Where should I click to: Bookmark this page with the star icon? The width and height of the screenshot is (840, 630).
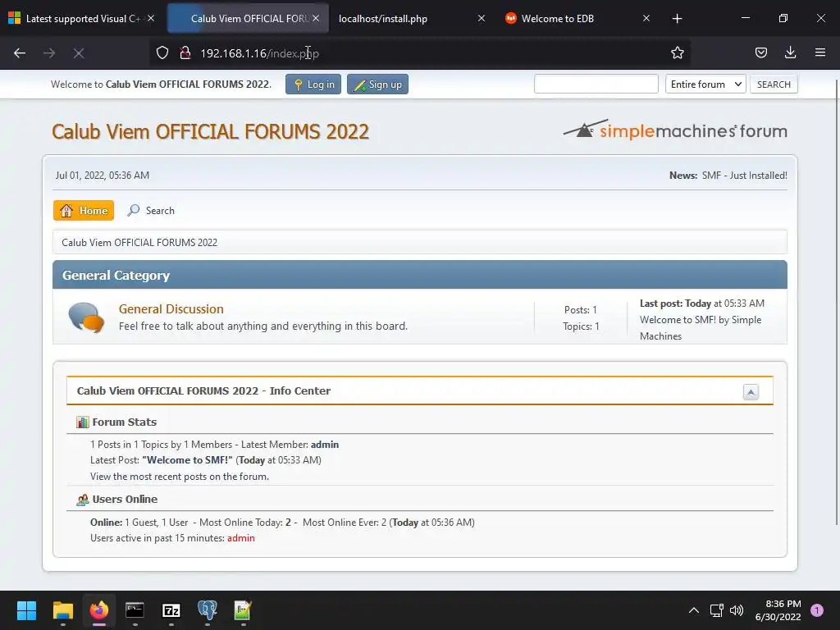pyautogui.click(x=677, y=53)
